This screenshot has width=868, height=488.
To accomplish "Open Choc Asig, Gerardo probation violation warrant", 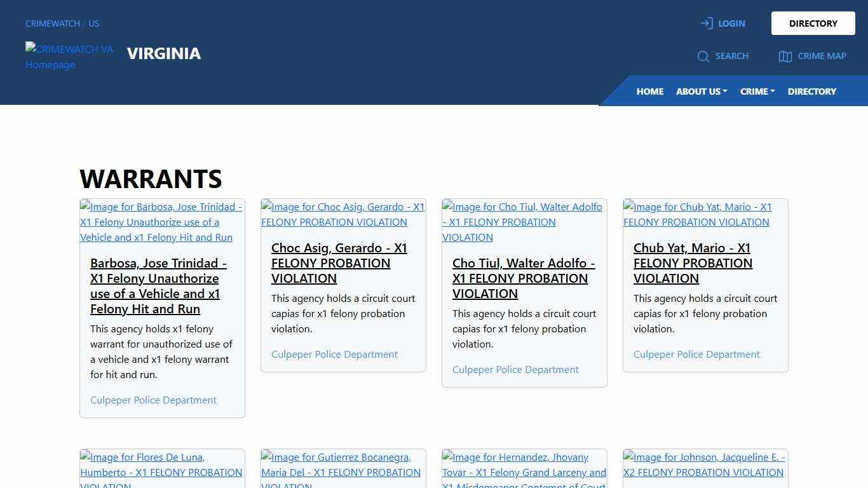I will coord(339,263).
